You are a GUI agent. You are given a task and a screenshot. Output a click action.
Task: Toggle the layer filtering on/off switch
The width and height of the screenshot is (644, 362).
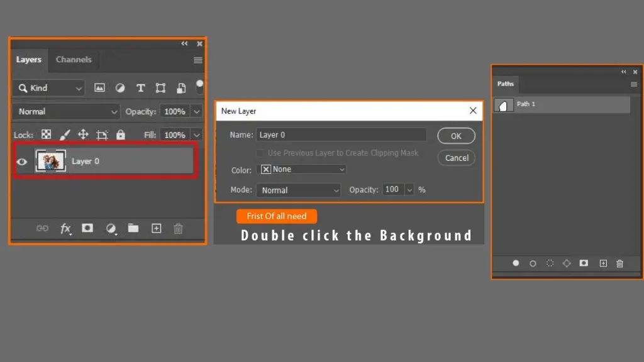(199, 87)
